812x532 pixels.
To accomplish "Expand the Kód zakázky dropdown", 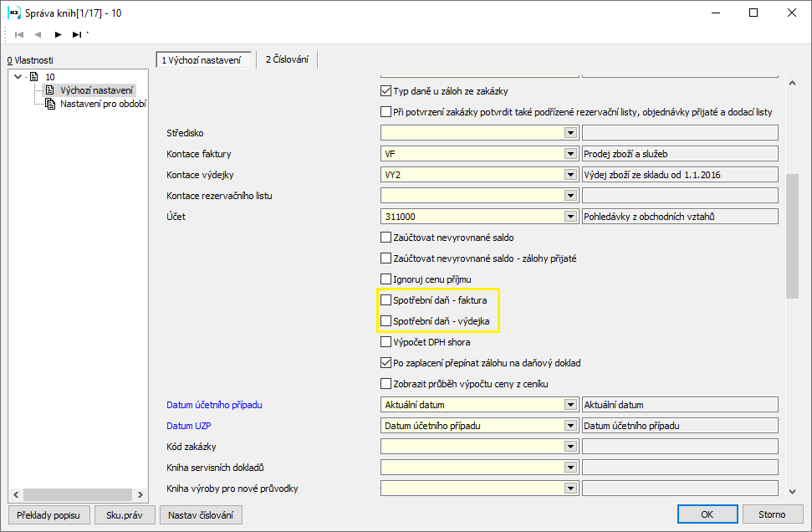I will 570,447.
